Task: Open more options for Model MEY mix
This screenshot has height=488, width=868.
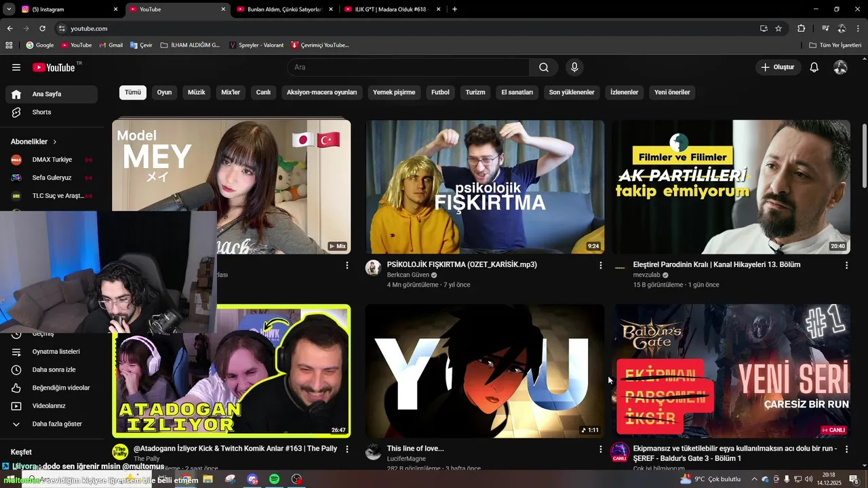Action: coord(347,266)
